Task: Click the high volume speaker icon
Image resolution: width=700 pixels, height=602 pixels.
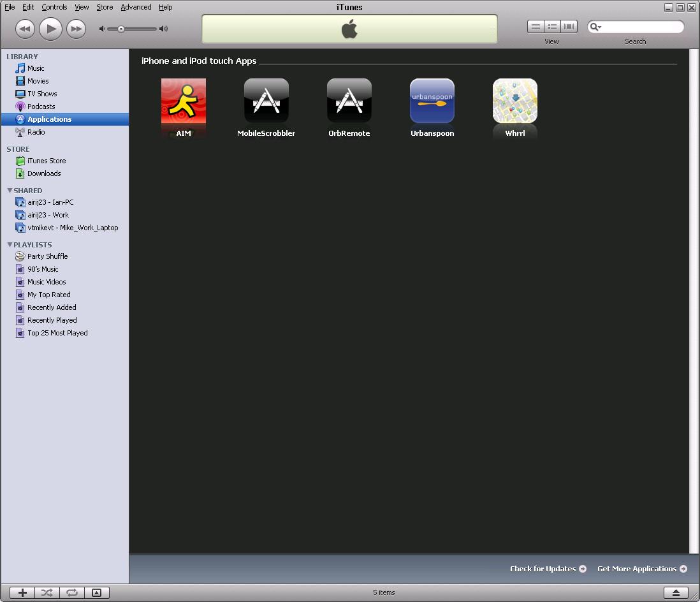Action: coord(164,29)
